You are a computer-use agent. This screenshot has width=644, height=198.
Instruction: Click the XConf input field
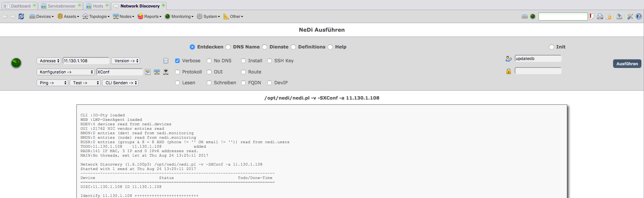120,72
